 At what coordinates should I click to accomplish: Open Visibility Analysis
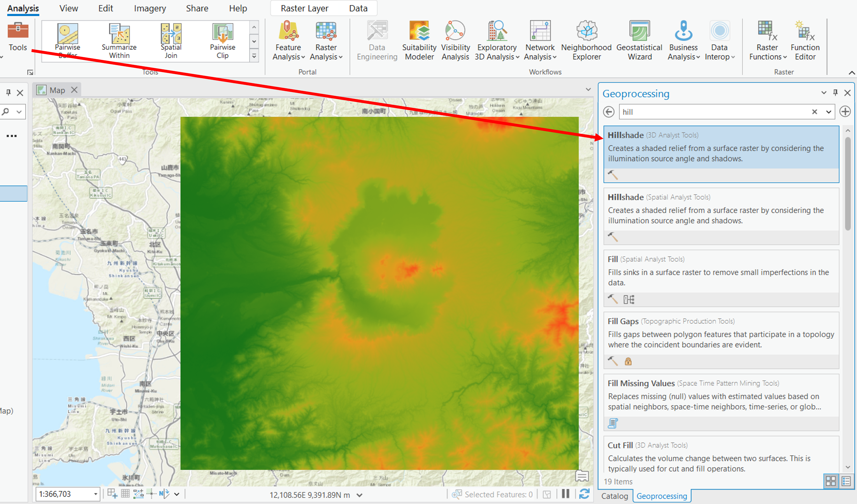pyautogui.click(x=455, y=41)
